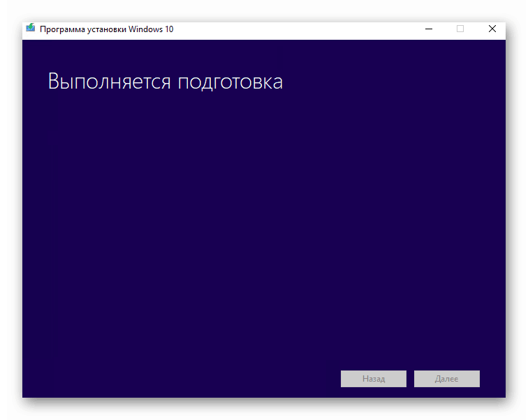Screen dimensions: 528x420
Task: Click the title text Программа установки Windows 10
Action: pos(106,29)
